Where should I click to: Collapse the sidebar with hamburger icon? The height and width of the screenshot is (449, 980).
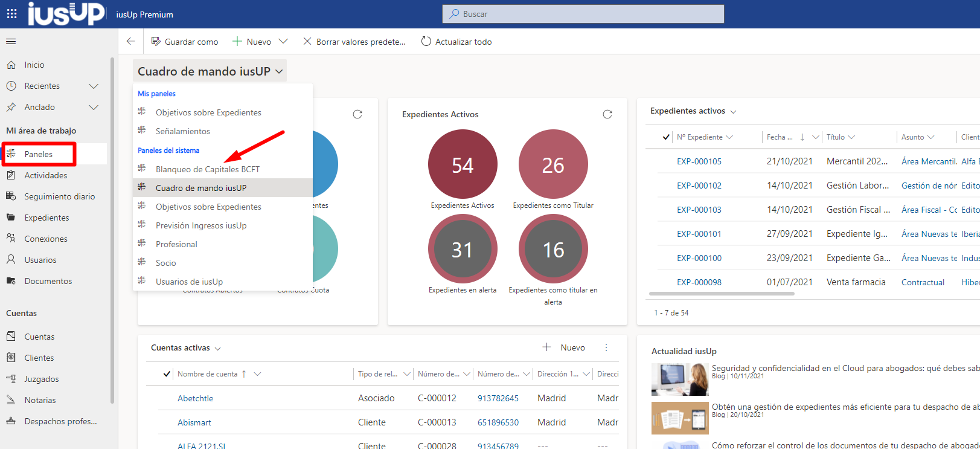click(x=11, y=42)
